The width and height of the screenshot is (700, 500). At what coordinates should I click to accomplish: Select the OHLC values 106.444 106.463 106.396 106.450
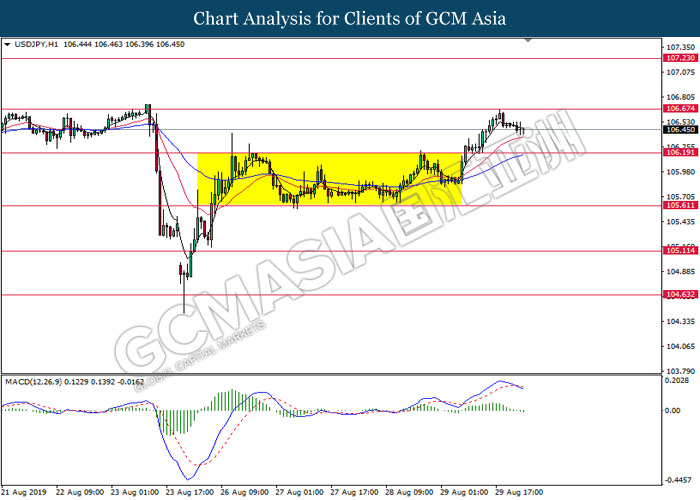pos(124,45)
